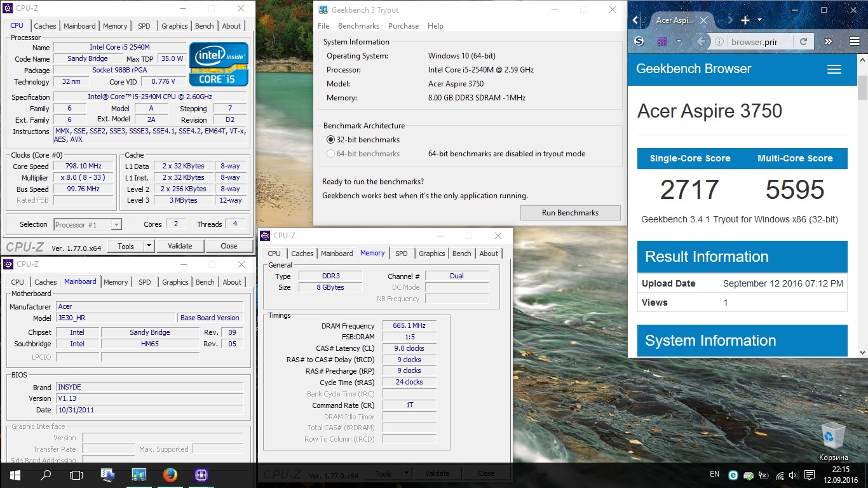The image size is (868, 488).
Task: Click Tools button in the top CPU-Z window
Action: point(126,246)
